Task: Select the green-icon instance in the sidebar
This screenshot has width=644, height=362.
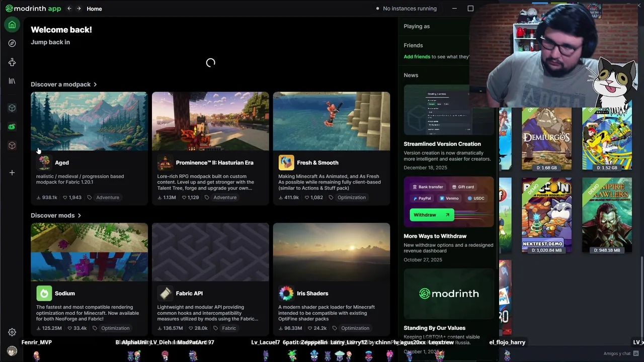Action: click(x=12, y=127)
